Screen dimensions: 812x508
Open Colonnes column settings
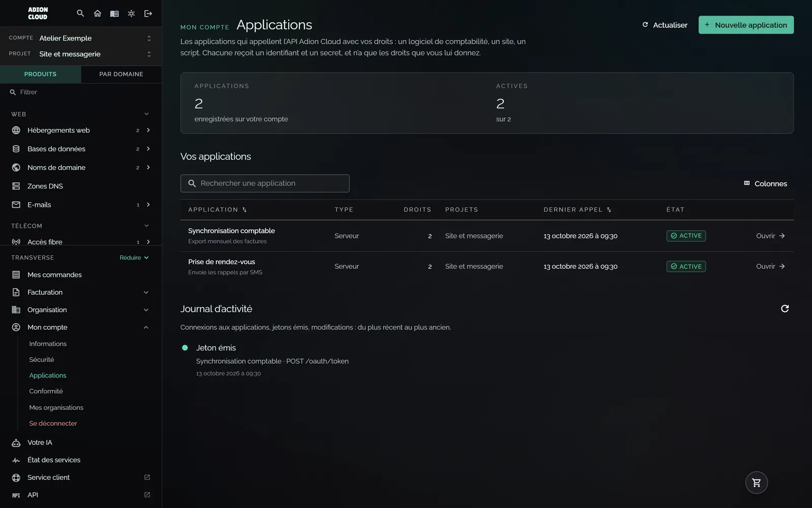tap(765, 184)
